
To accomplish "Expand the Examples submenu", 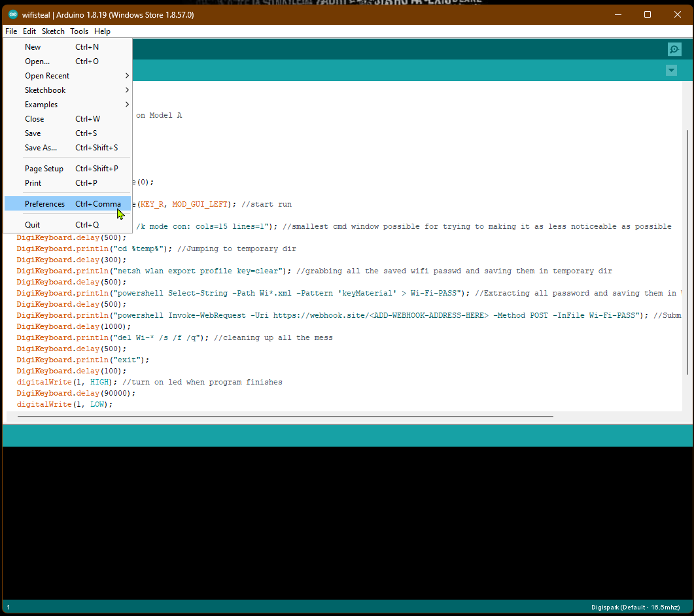I will (68, 105).
